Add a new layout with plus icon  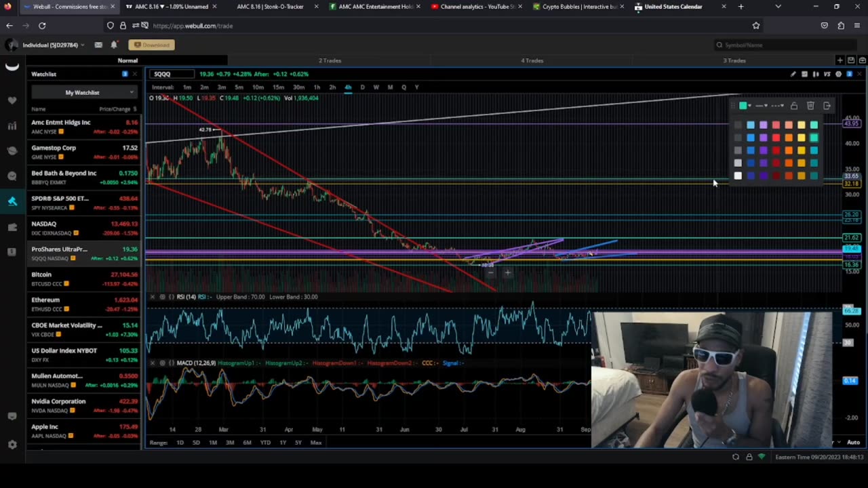pyautogui.click(x=840, y=60)
